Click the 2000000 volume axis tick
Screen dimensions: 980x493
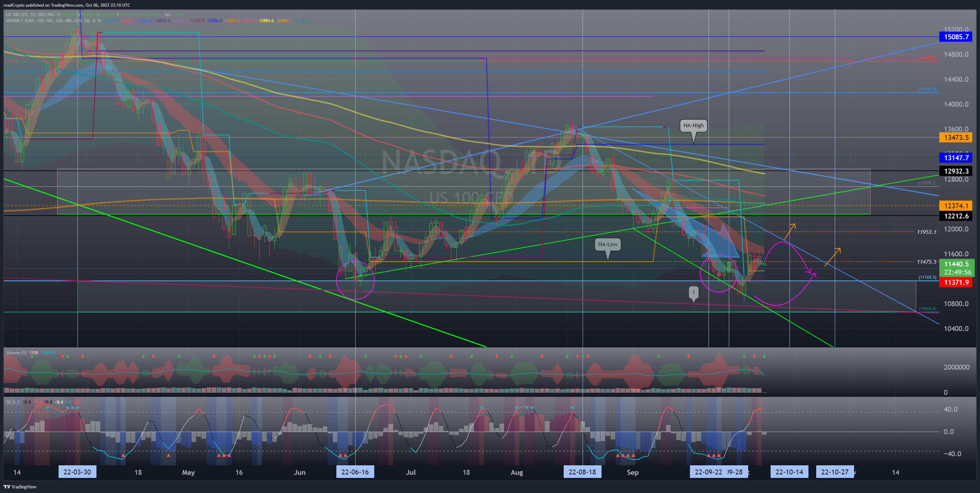pos(956,367)
